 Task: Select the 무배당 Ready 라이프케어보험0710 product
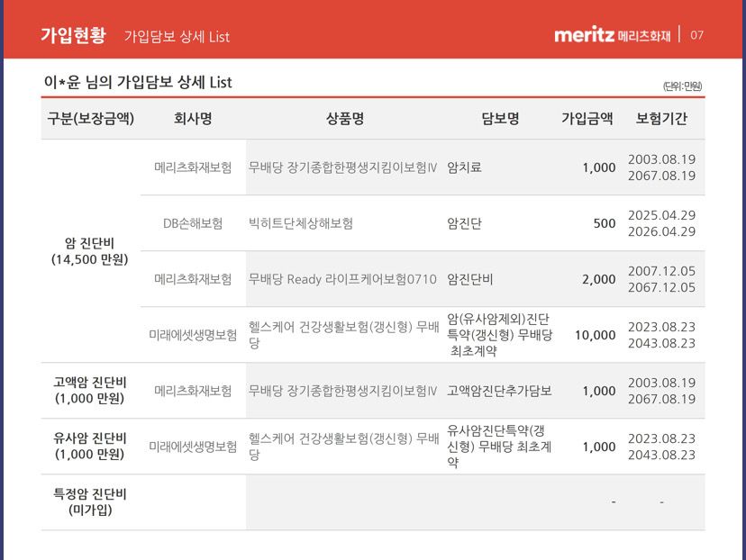(x=341, y=279)
